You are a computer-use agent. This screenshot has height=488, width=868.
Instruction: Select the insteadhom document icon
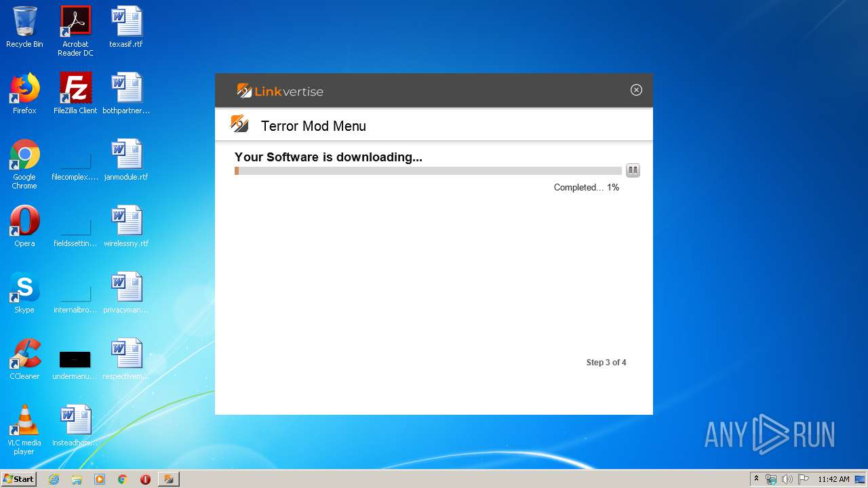pyautogui.click(x=75, y=426)
